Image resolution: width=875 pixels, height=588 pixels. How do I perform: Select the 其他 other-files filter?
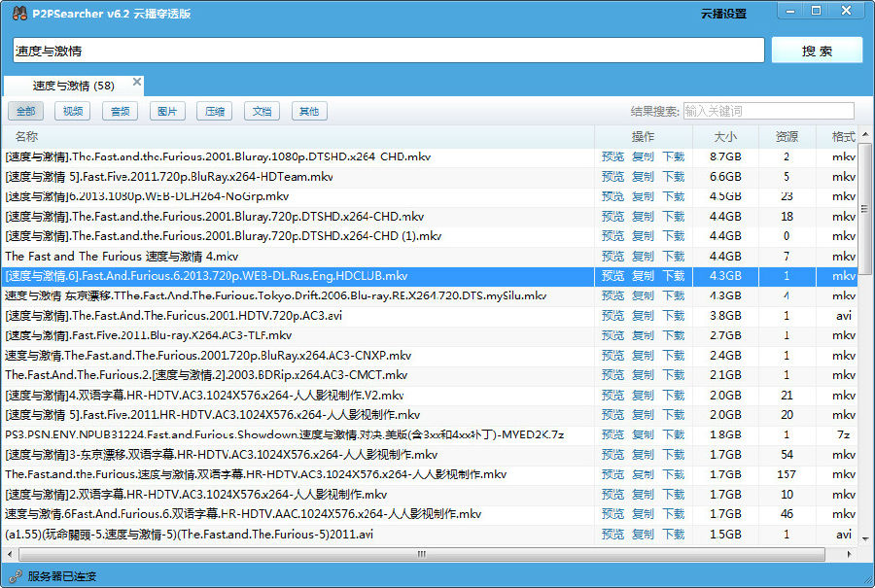[308, 111]
